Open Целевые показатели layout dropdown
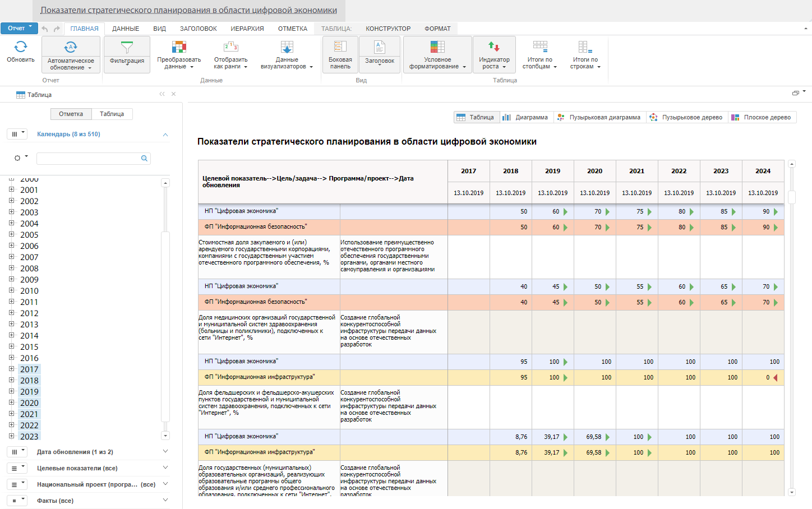This screenshot has height=509, width=812. [x=17, y=468]
